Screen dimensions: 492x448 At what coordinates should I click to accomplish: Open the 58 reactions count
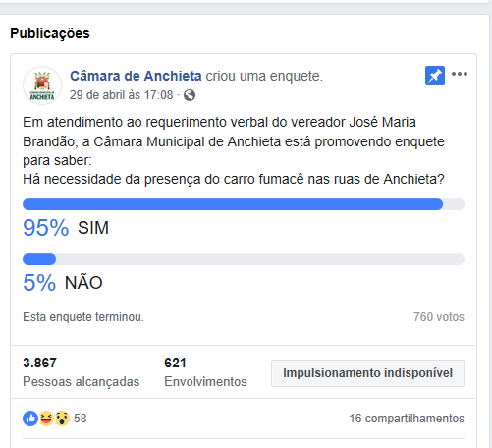81,419
